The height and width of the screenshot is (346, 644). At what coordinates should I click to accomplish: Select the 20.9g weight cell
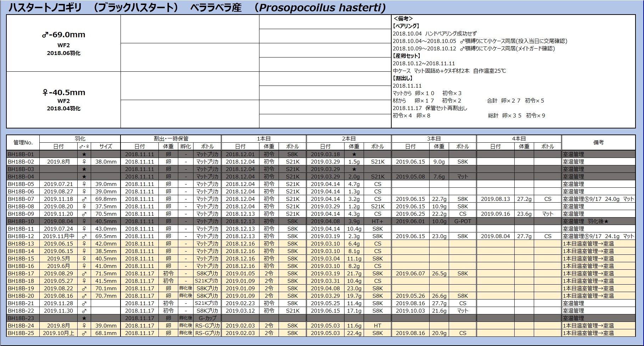click(439, 333)
